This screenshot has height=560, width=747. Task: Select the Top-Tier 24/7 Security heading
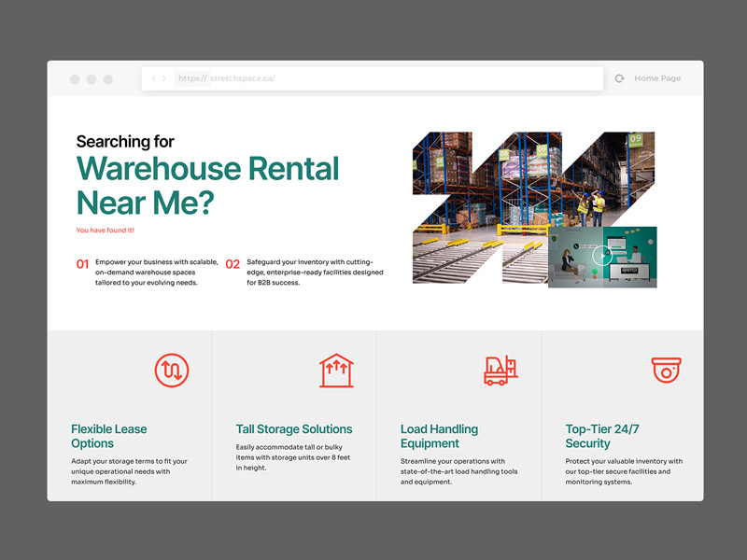tap(602, 436)
